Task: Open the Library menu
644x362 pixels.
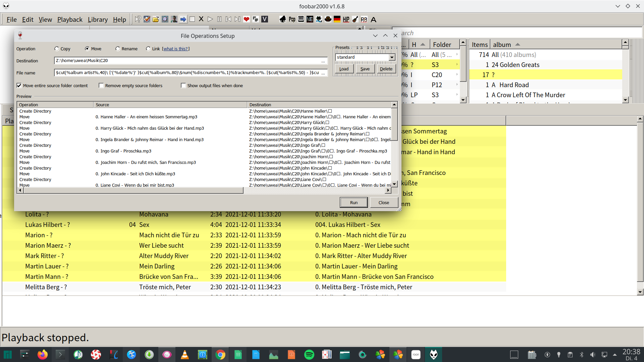Action: click(98, 19)
